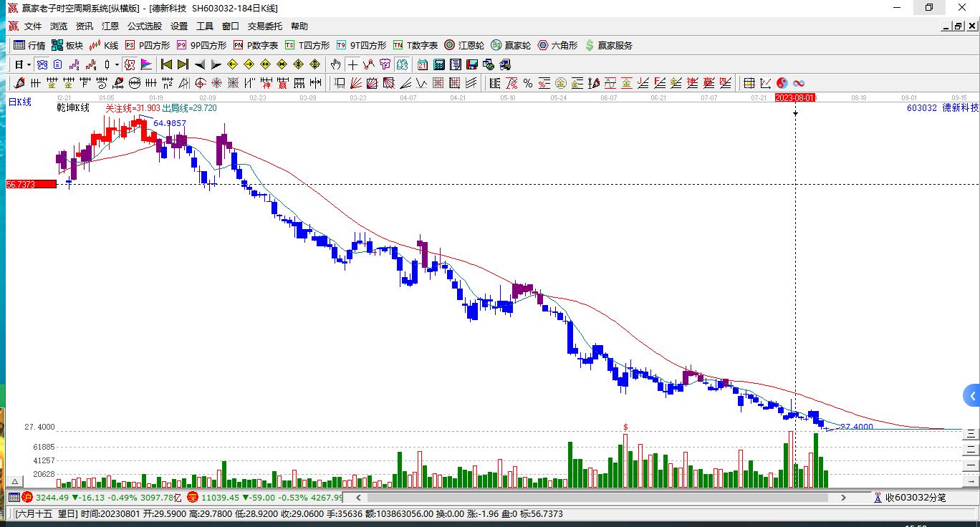Step forward with the black right triangle

tap(216, 64)
